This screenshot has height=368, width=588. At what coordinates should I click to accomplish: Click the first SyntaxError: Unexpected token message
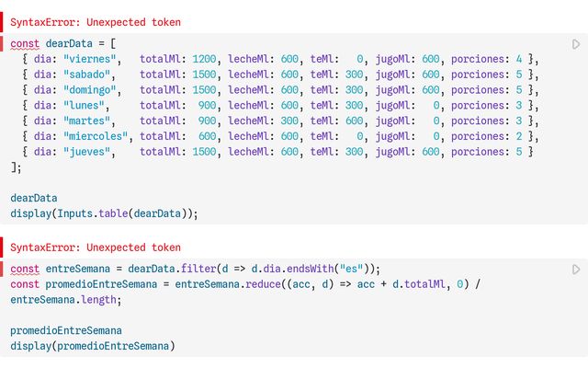point(96,22)
